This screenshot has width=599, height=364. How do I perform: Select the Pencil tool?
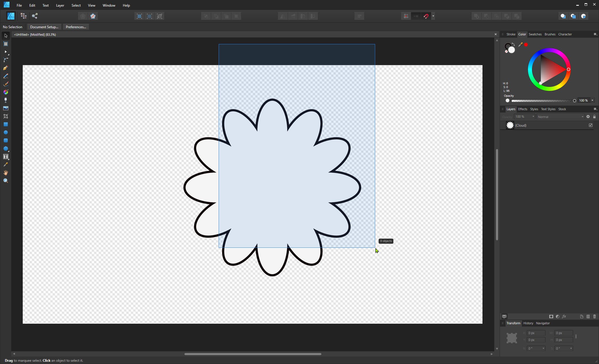6,76
